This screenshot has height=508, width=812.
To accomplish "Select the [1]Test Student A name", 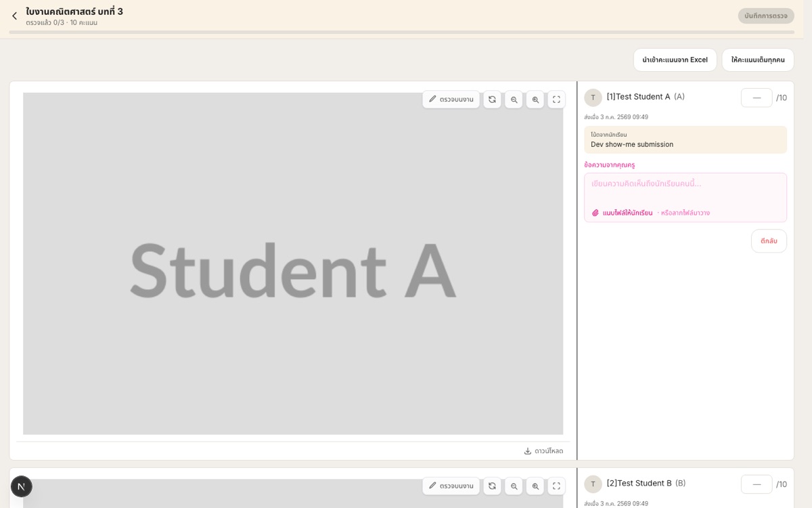I will click(638, 97).
